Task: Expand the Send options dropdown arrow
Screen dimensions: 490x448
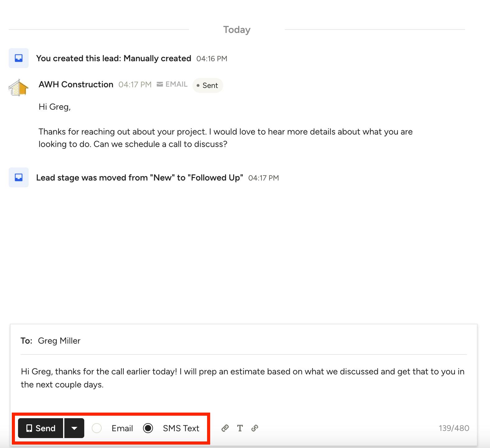Action: click(x=74, y=428)
